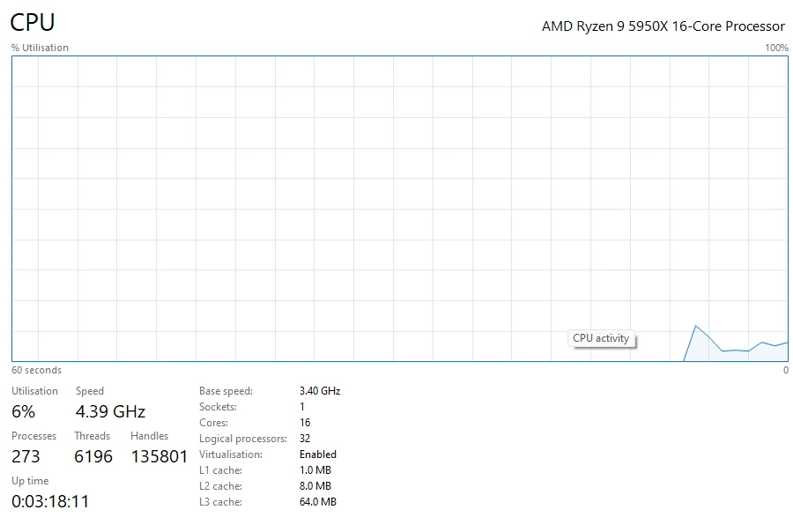Click the Processes label
The height and width of the screenshot is (532, 793).
coord(33,436)
